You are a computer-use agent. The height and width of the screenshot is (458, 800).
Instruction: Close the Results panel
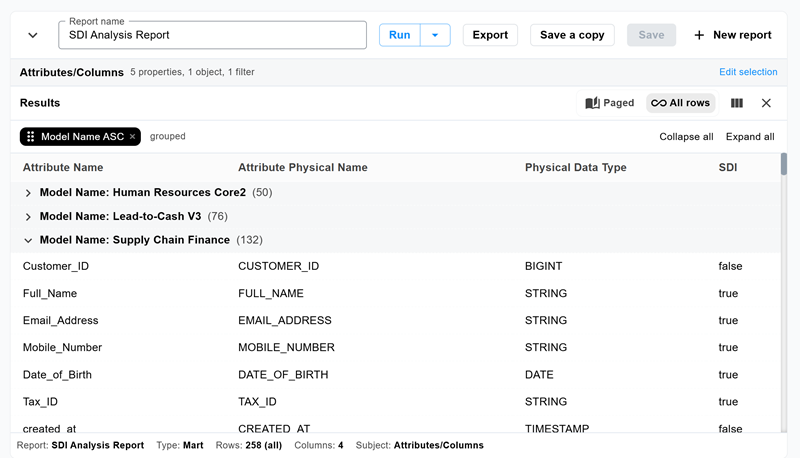[766, 103]
